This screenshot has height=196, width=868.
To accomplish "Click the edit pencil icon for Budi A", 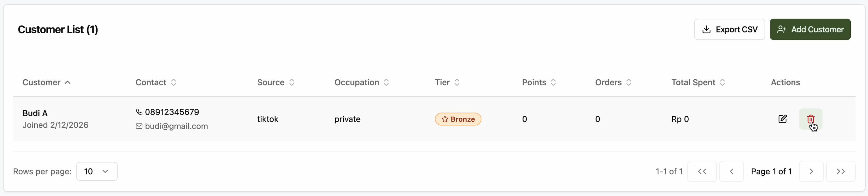I will (x=782, y=119).
